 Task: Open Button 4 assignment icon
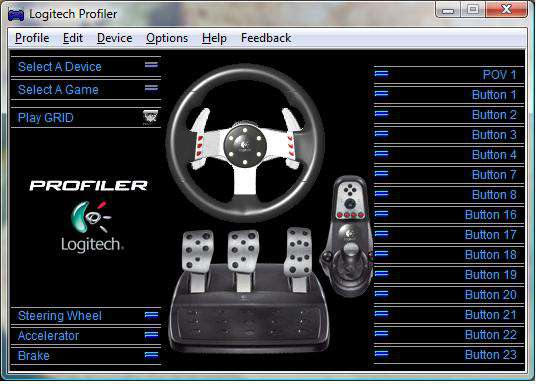381,153
